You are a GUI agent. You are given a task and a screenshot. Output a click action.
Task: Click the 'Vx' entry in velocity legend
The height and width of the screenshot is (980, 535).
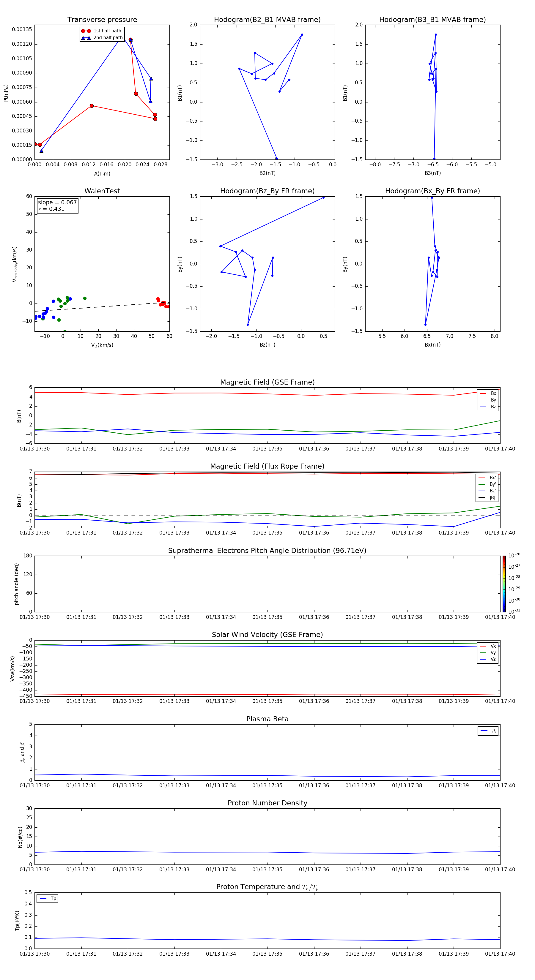[488, 646]
